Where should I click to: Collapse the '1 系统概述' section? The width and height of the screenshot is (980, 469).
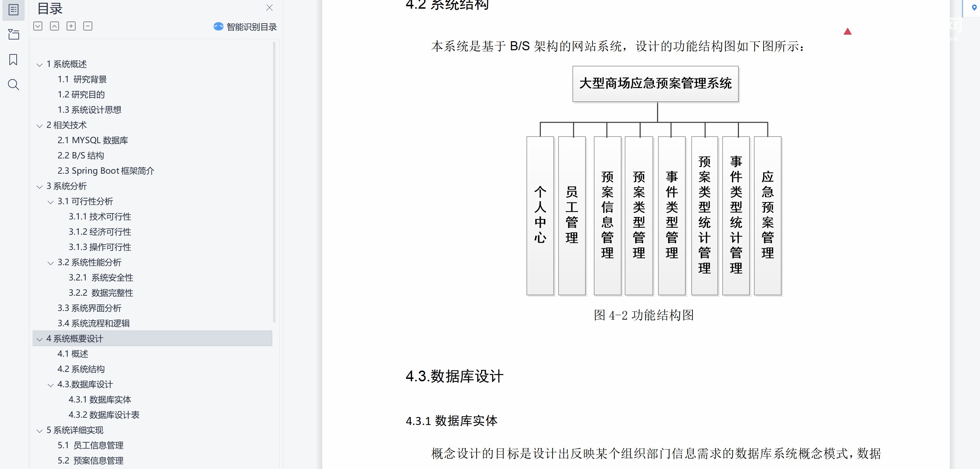point(39,65)
